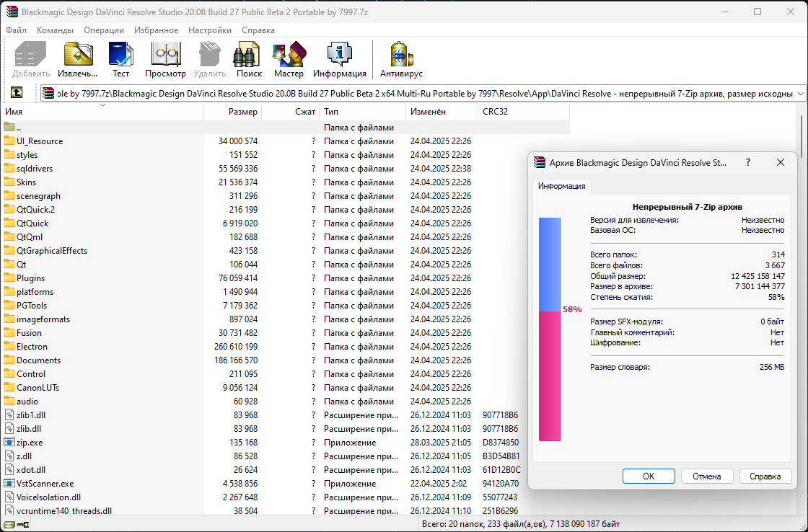Confirm with the OK button
This screenshot has height=532, width=808.
(649, 476)
